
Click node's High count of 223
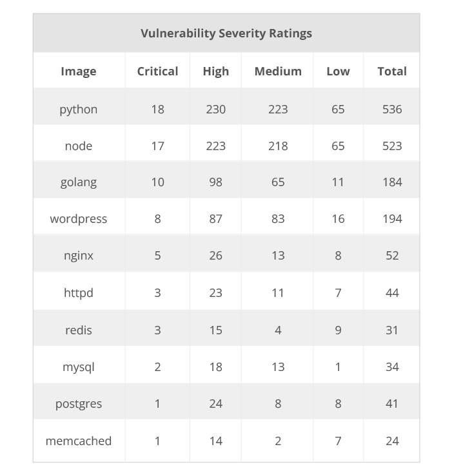215,146
